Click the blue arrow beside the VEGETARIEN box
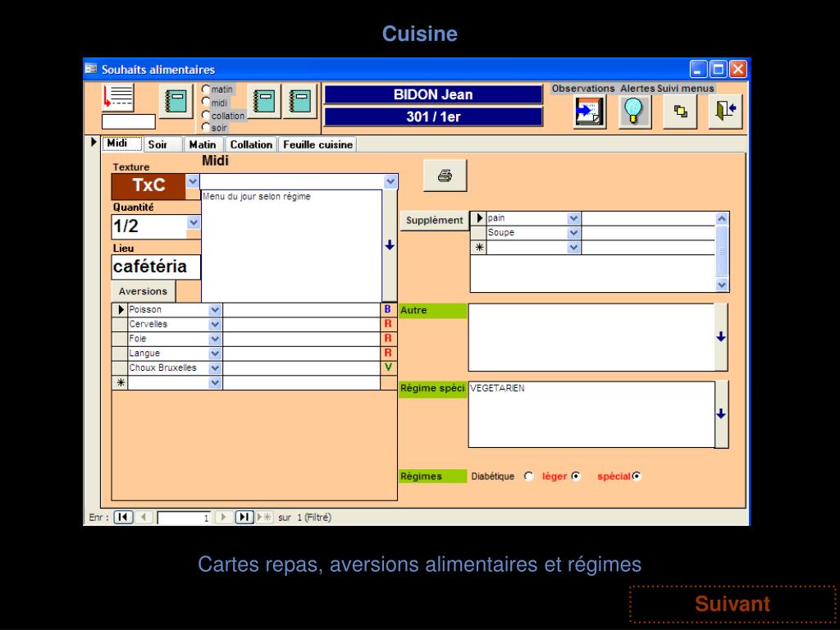This screenshot has width=840, height=630. pyautogui.click(x=721, y=414)
